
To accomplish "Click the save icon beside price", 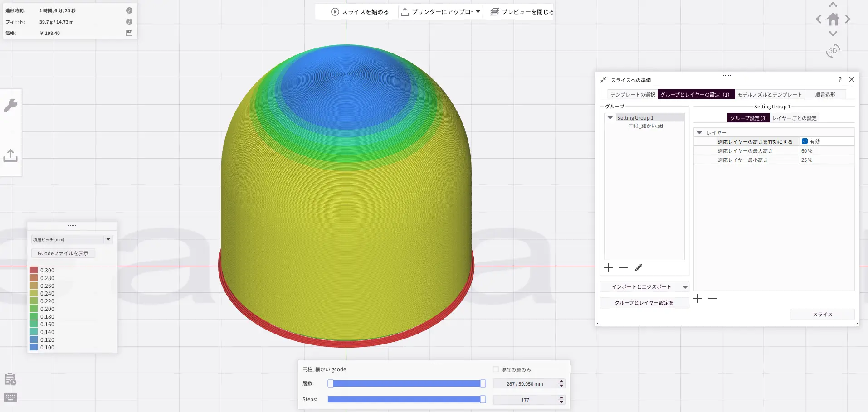I will tap(129, 33).
